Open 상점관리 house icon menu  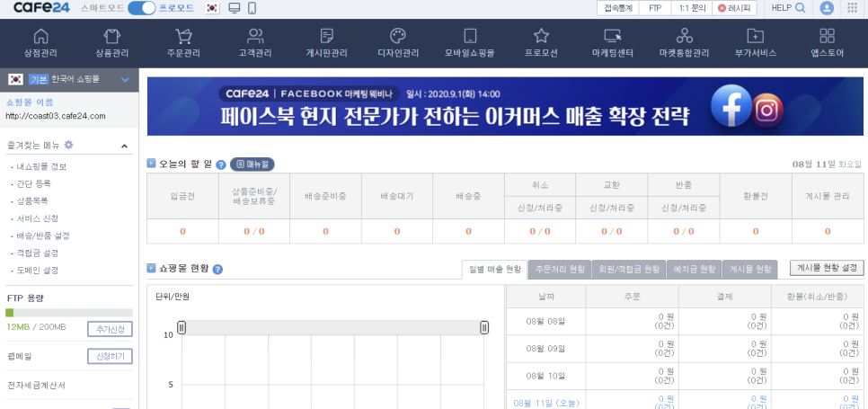(40, 44)
